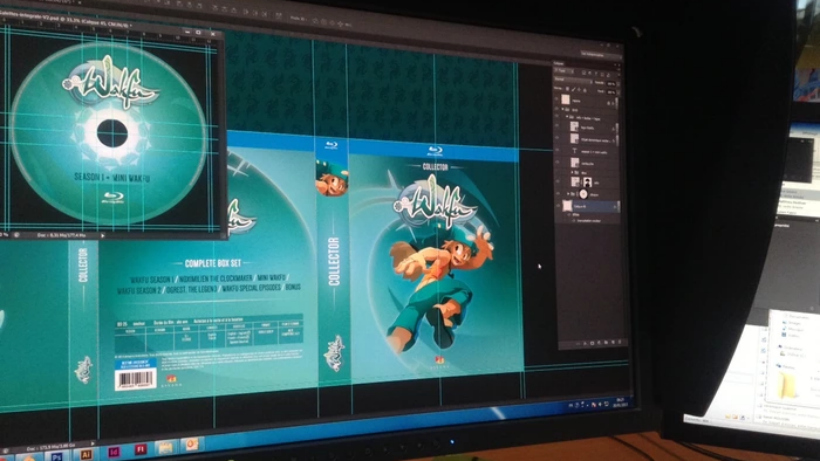The image size is (820, 461).
Task: Click the new layer icon in Layers panel
Action: pyautogui.click(x=613, y=342)
